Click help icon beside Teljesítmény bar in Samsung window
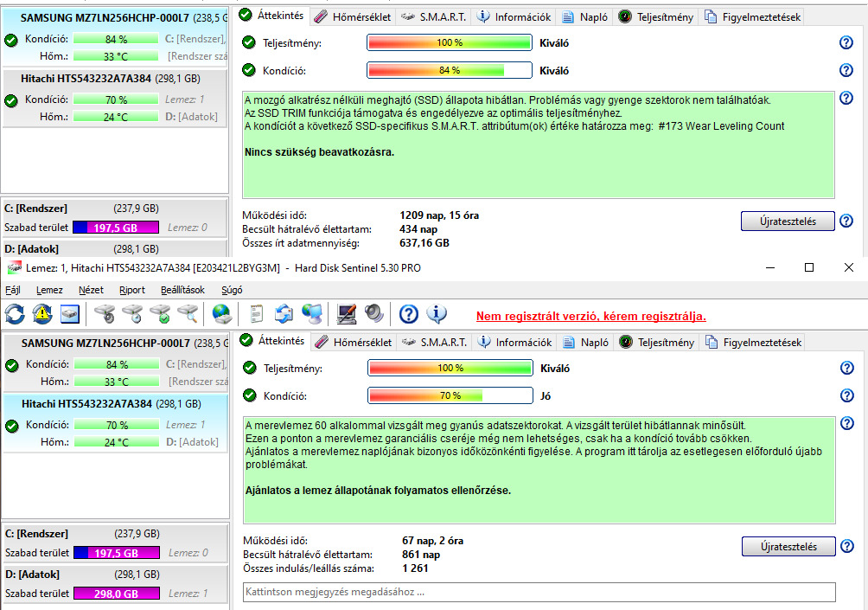The height and width of the screenshot is (610, 868). coord(846,42)
